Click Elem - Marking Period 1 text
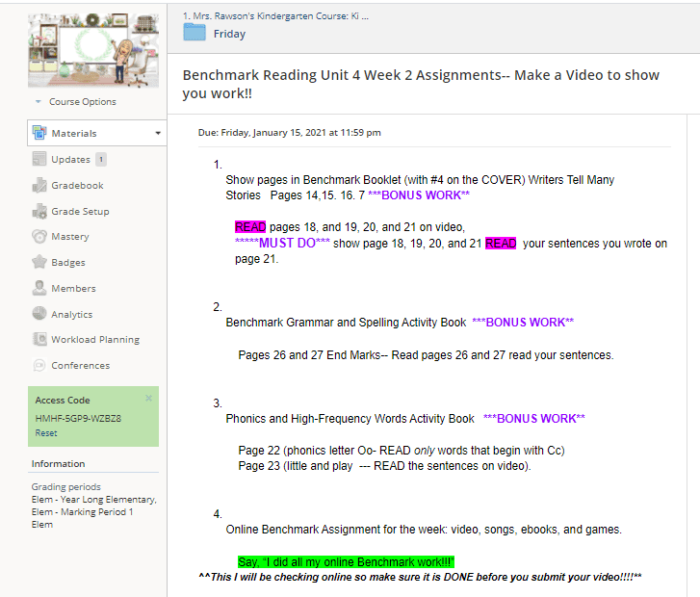This screenshot has width=700, height=597. point(82,511)
